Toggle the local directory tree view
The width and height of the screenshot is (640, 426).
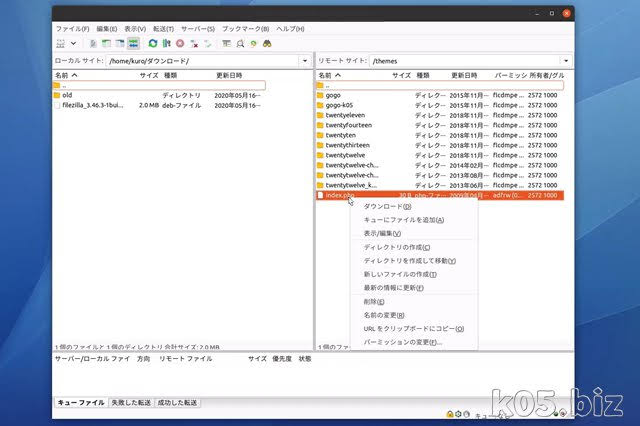pos(107,43)
